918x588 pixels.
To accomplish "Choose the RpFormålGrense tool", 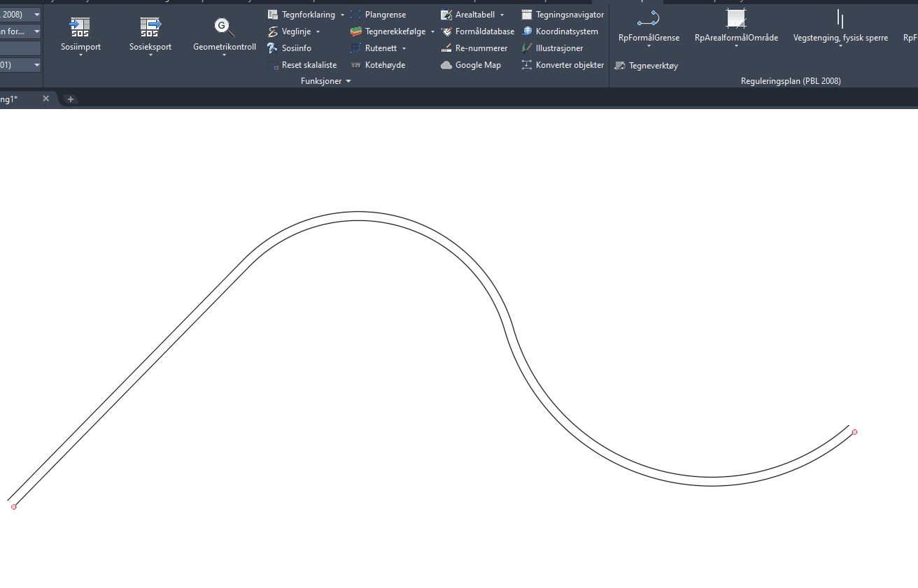I will (649, 19).
